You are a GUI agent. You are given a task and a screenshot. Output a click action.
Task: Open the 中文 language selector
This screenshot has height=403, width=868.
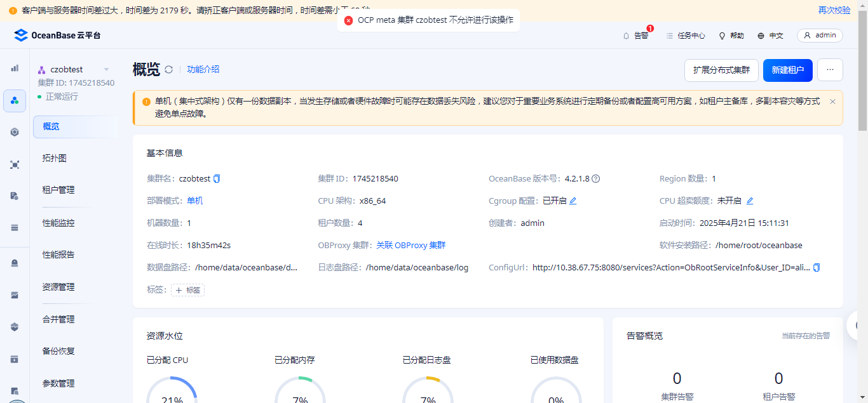pyautogui.click(x=770, y=36)
